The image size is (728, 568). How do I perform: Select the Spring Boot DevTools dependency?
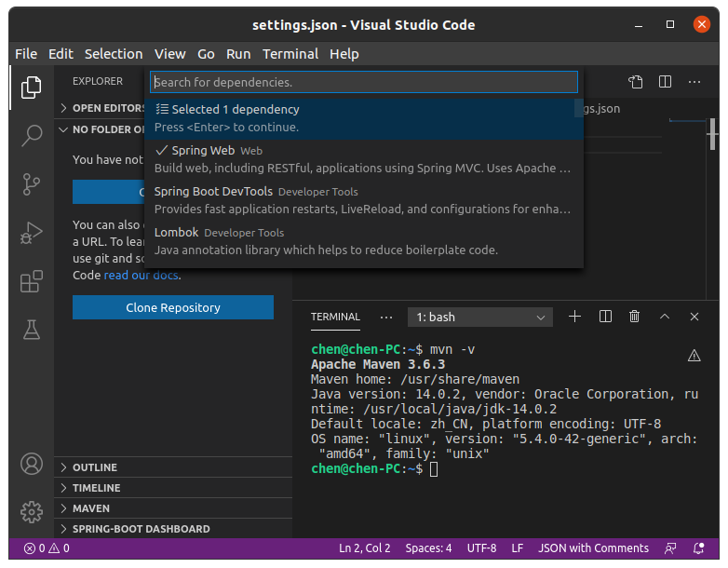[x=364, y=200]
